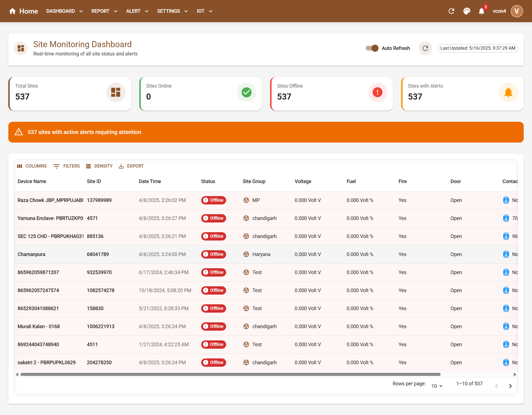Click contact icon in Raza Chowk row
532x415 pixels.
click(506, 200)
